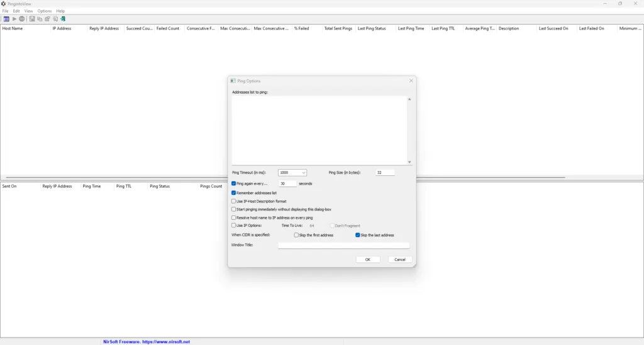Disable the 'Ping again every' checkbox
This screenshot has width=644, height=345.
[x=234, y=183]
